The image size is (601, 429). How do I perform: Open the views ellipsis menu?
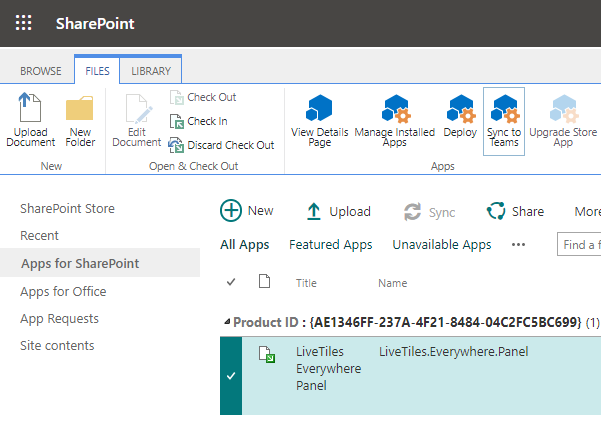518,245
